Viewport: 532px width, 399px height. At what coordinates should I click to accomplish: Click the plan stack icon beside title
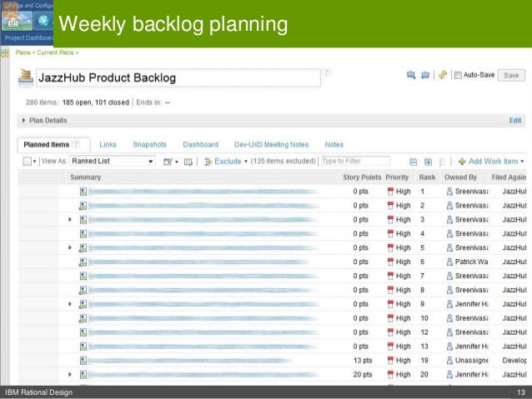click(26, 77)
